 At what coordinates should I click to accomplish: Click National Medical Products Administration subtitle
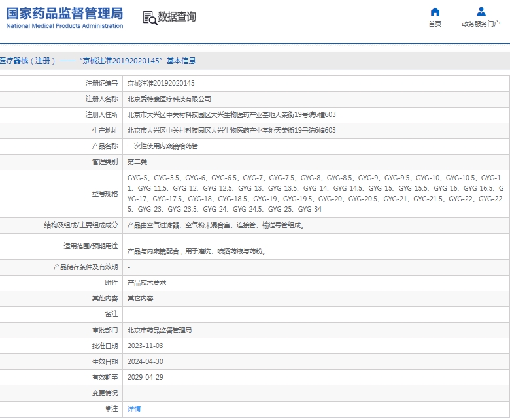tap(65, 26)
